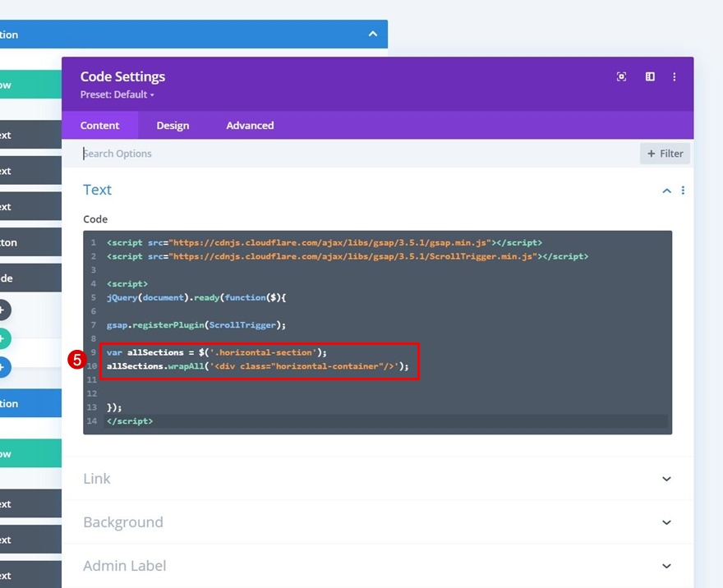
Task: Collapse the Text settings group
Action: pyautogui.click(x=666, y=191)
